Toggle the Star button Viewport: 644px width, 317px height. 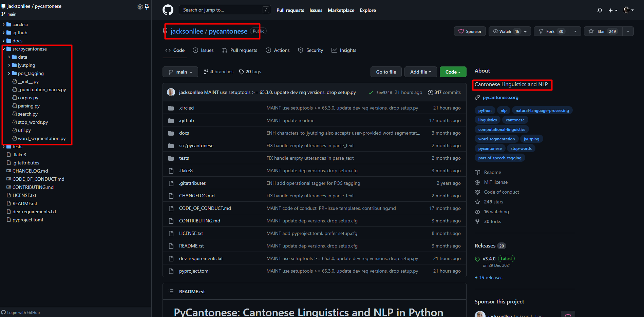pos(603,31)
